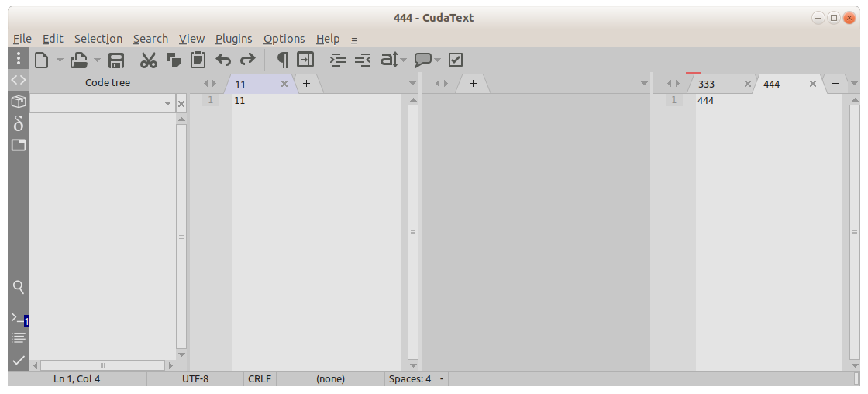Click the Paste clipboard icon
Viewport: 868px width, 394px height.
click(x=198, y=60)
